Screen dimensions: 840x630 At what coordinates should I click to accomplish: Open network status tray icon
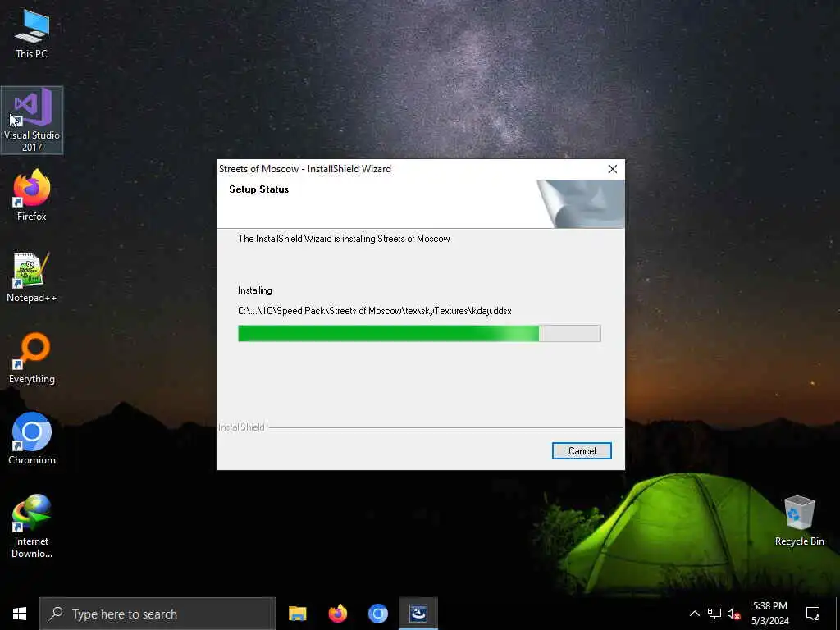[x=714, y=614]
